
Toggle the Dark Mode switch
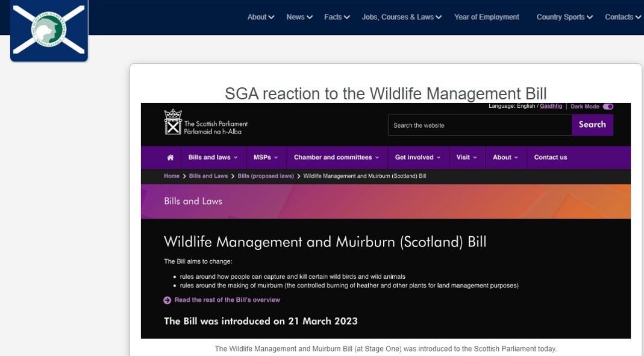(x=608, y=107)
